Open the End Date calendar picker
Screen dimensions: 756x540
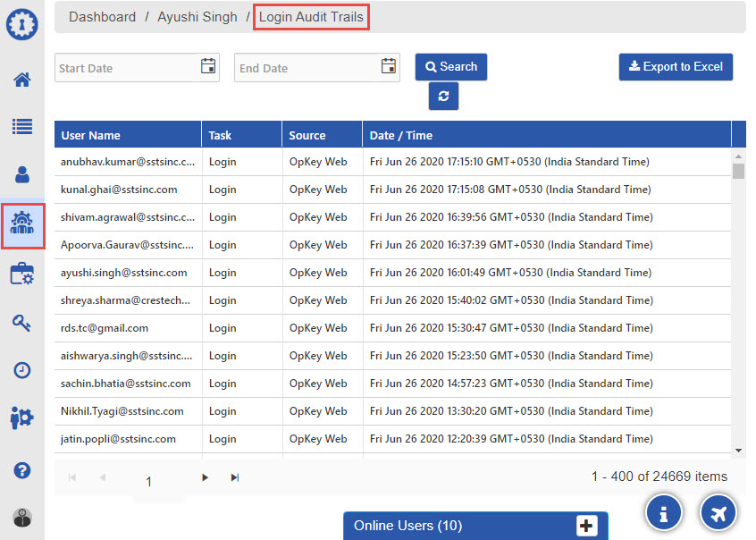pos(389,66)
